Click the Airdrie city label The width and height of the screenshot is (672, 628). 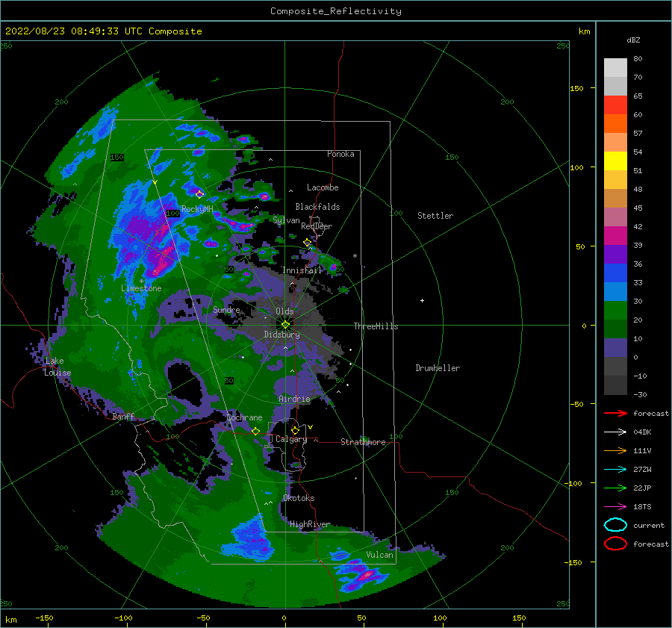tap(294, 399)
